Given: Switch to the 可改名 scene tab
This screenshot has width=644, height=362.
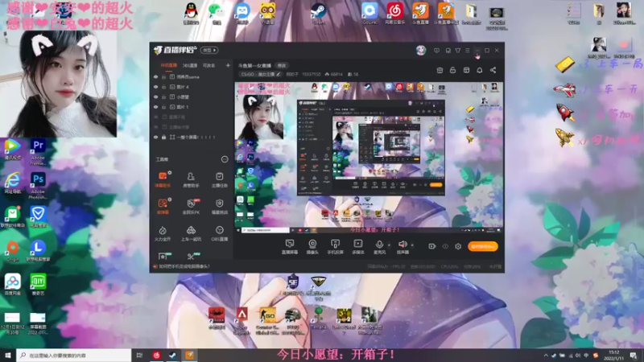Looking at the screenshot, I should pyautogui.click(x=209, y=65).
